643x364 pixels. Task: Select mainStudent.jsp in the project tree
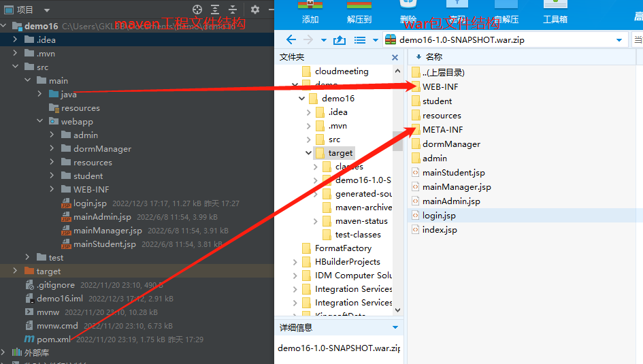pos(99,244)
